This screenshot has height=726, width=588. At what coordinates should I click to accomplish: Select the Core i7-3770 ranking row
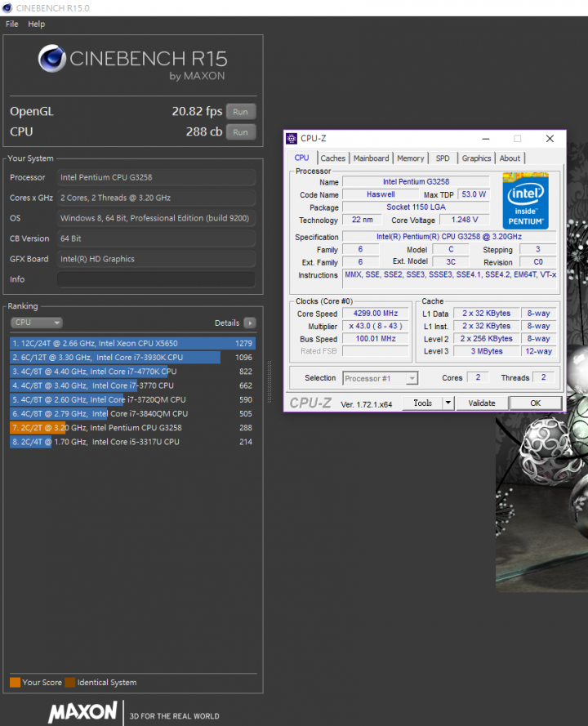pos(132,385)
